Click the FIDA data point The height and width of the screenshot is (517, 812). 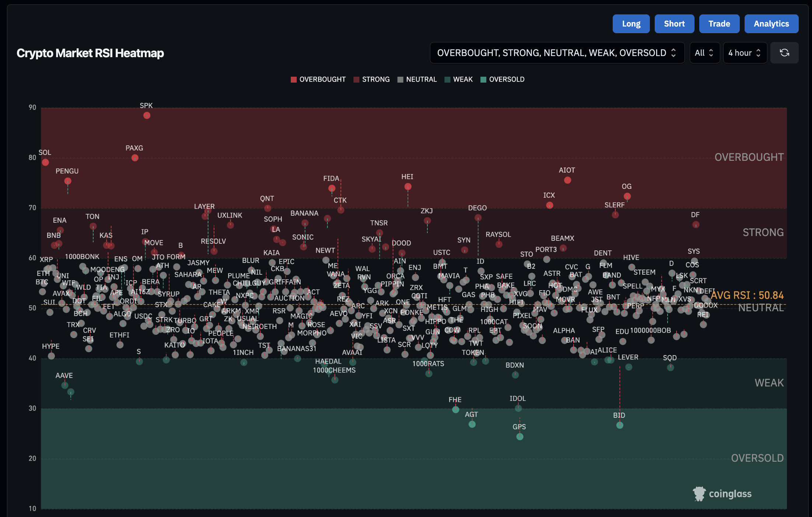tap(332, 188)
